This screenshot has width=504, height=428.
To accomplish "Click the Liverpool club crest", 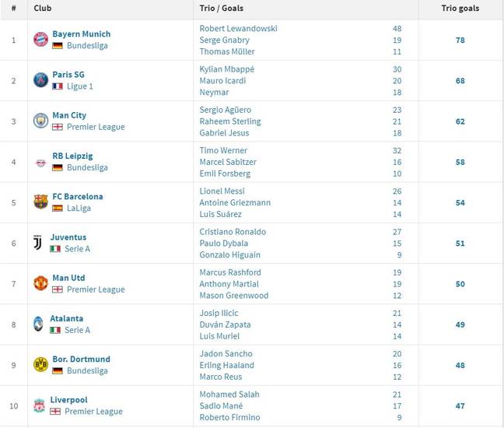I will coord(40,405).
